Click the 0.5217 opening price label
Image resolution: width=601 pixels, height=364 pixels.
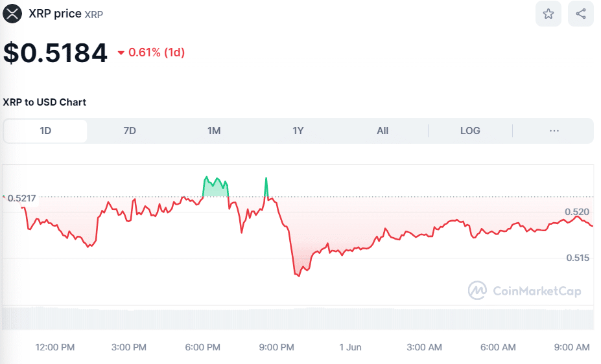point(21,198)
